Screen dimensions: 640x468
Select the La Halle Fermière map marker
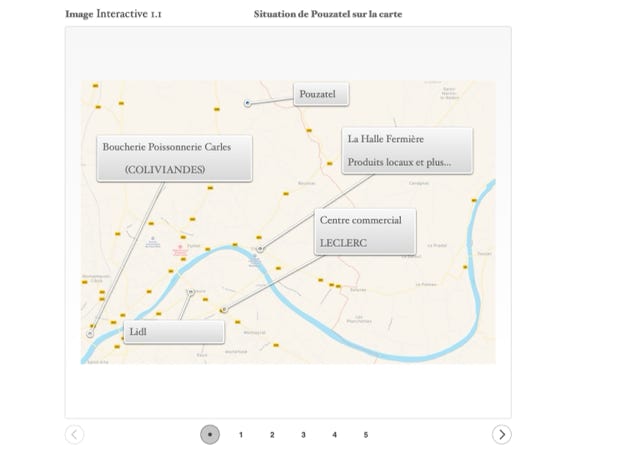(260, 248)
